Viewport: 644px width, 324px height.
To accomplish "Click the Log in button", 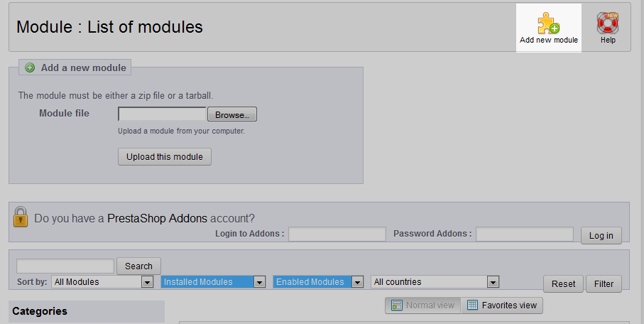I will pyautogui.click(x=601, y=235).
